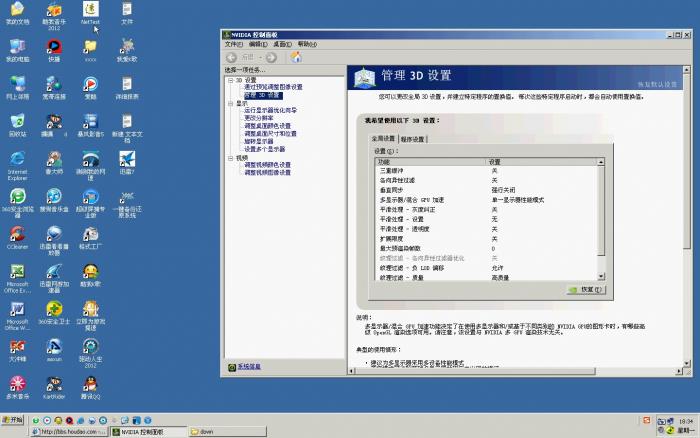Select the 纹理过滤 - 质量 row
This screenshot has height=438, width=700.
click(486, 277)
